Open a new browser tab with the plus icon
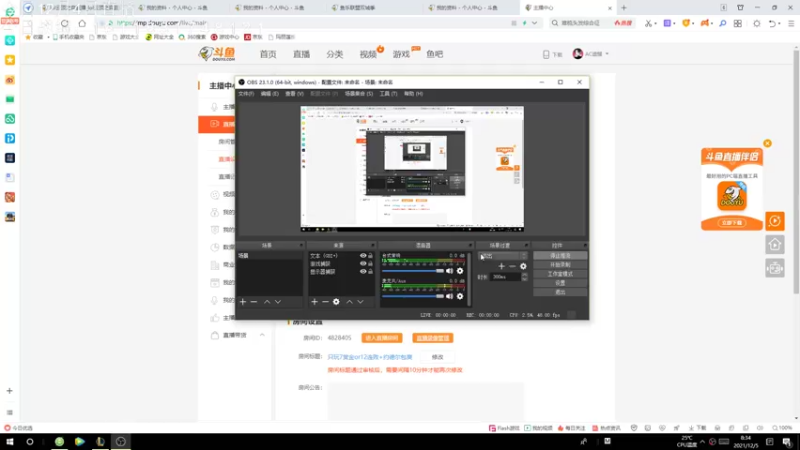 pyautogui.click(x=623, y=8)
